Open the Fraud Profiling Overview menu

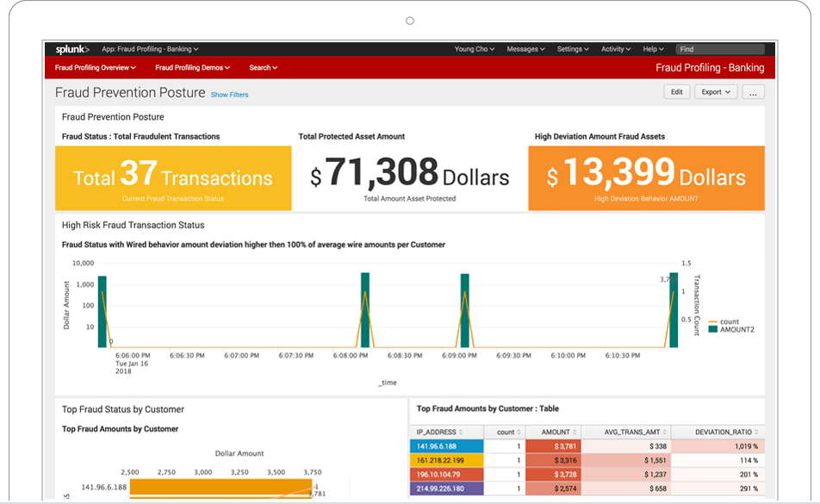(94, 67)
